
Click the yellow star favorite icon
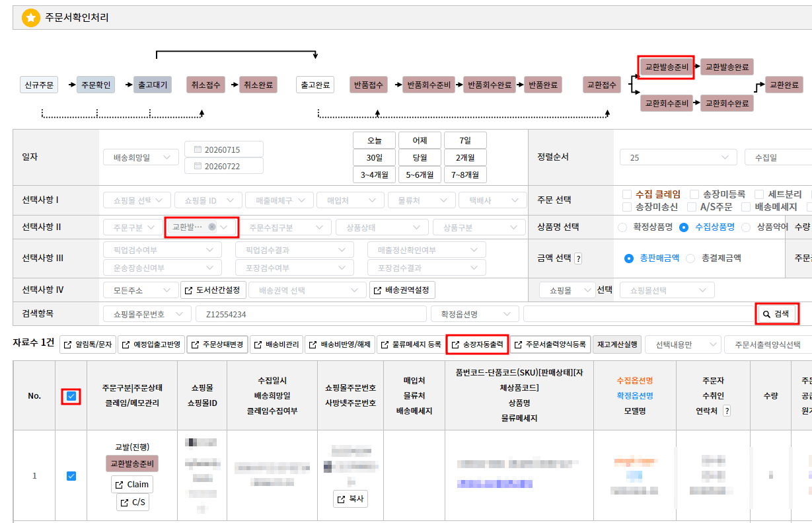coord(30,18)
